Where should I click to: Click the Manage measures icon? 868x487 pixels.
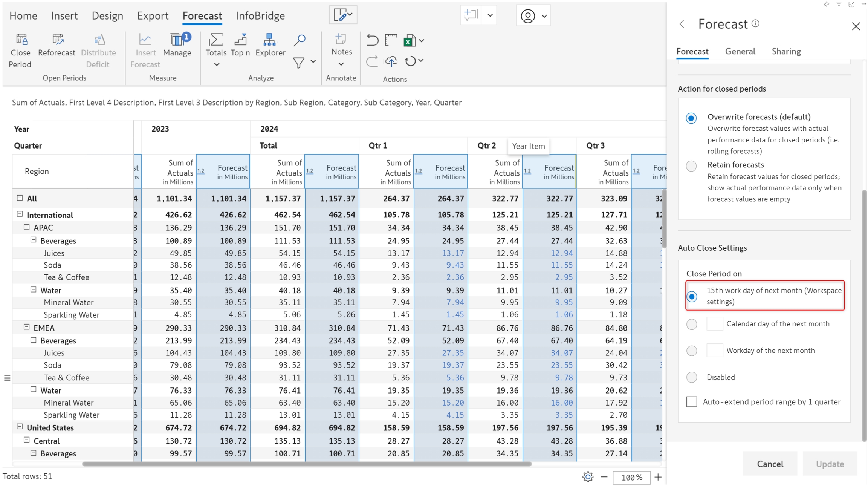[177, 40]
